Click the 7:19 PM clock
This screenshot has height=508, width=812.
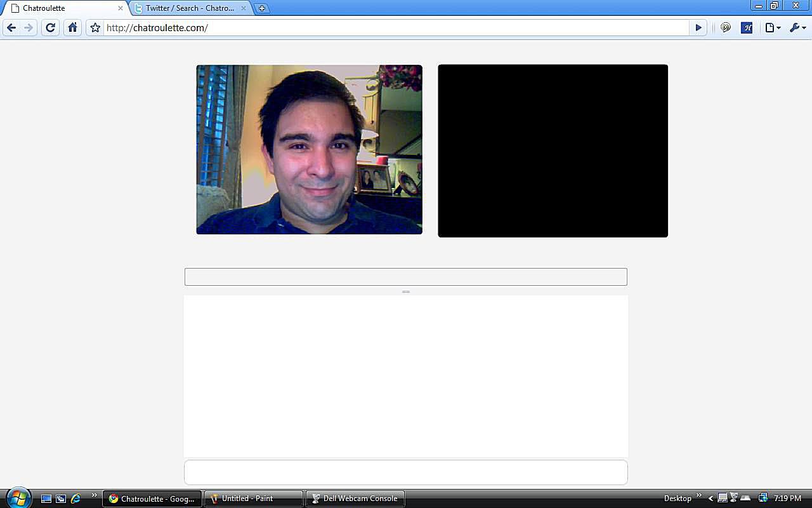[788, 498]
